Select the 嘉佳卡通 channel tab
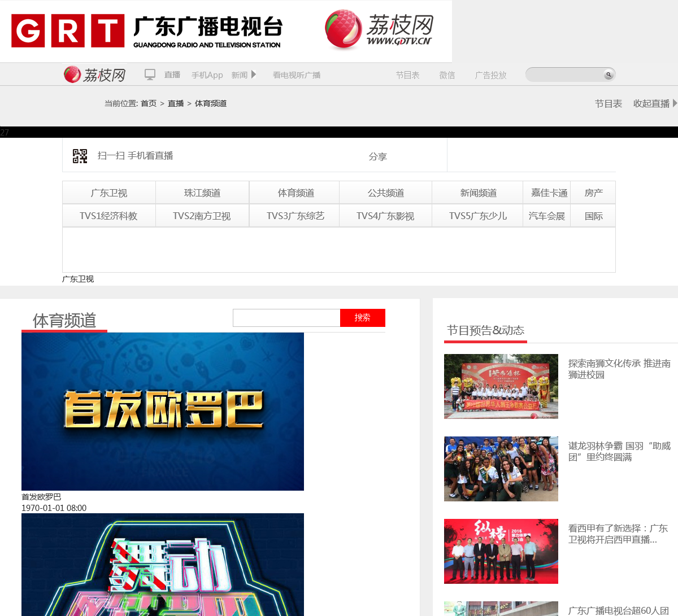Image resolution: width=678 pixels, height=616 pixels. (x=547, y=193)
